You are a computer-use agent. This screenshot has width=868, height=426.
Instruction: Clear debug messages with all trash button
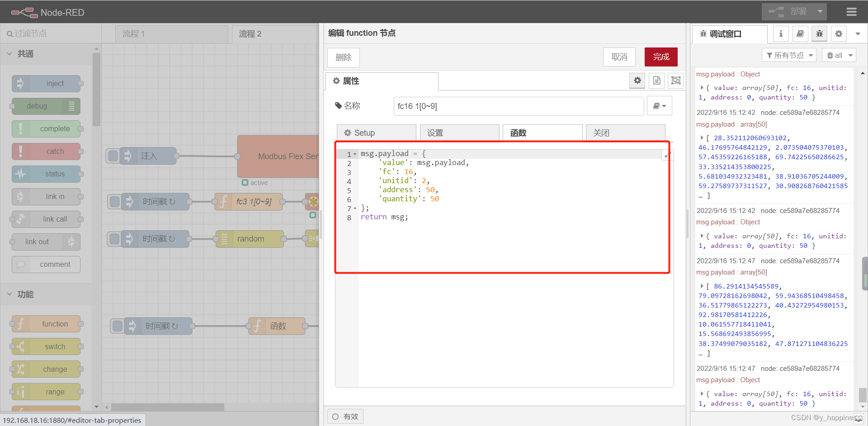pyautogui.click(x=834, y=55)
